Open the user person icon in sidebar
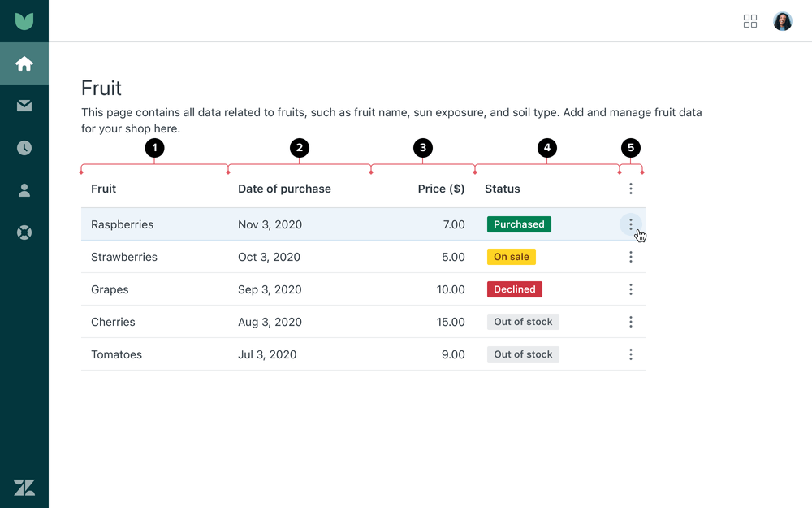This screenshot has height=508, width=812. [x=24, y=190]
